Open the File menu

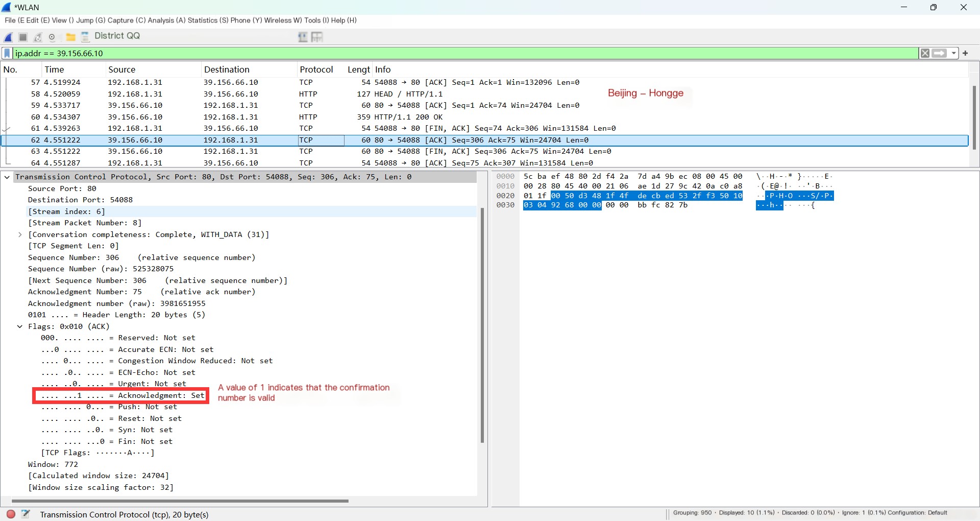[x=14, y=20]
